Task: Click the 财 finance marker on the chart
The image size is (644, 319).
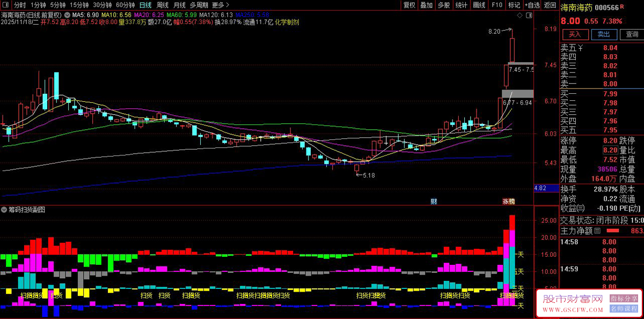Action: tap(434, 202)
